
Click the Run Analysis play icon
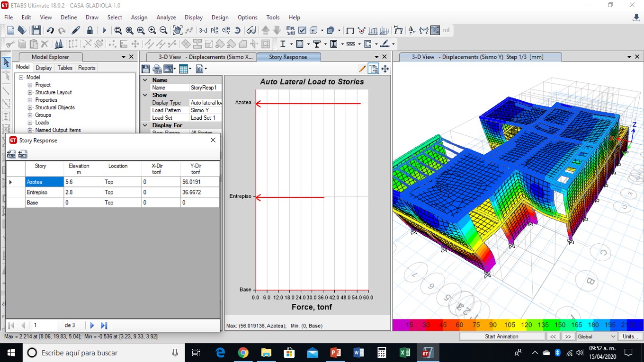pyautogui.click(x=104, y=30)
